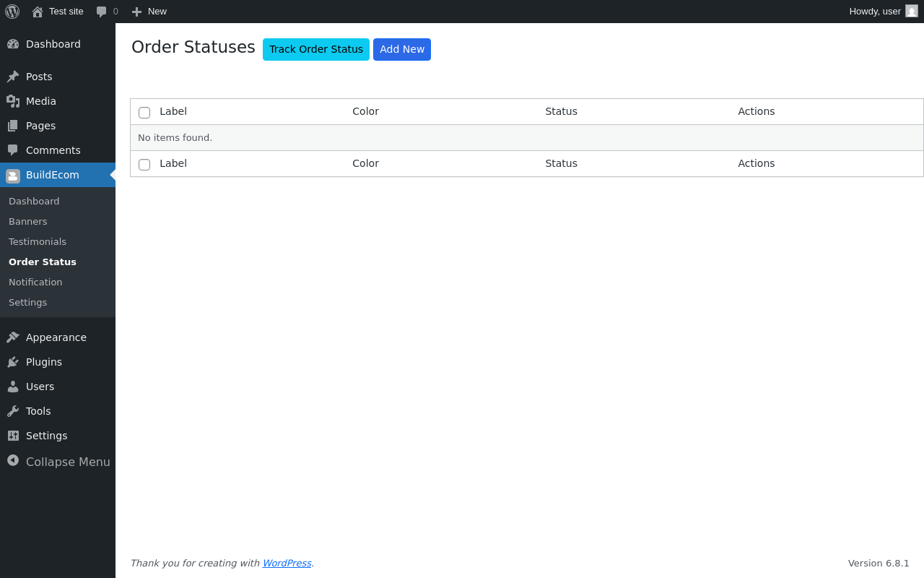Click the bottom Color column footer
924x578 pixels.
[x=365, y=163]
